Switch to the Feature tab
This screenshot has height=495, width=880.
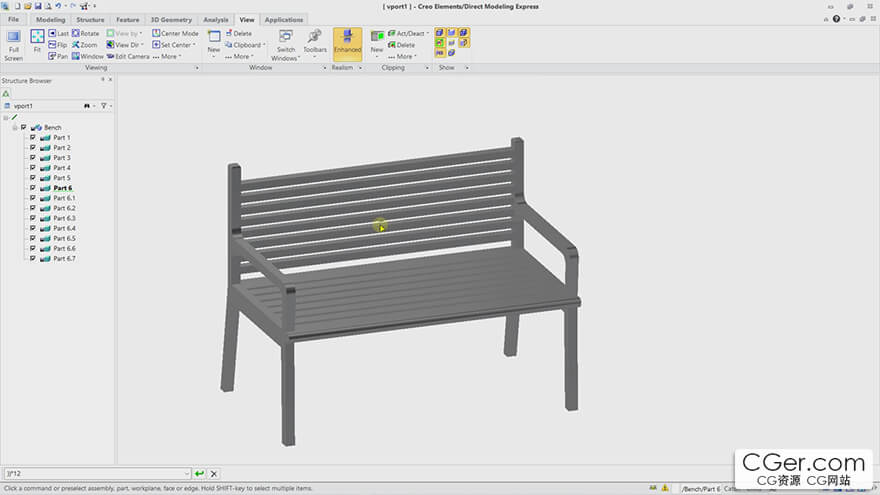(128, 20)
